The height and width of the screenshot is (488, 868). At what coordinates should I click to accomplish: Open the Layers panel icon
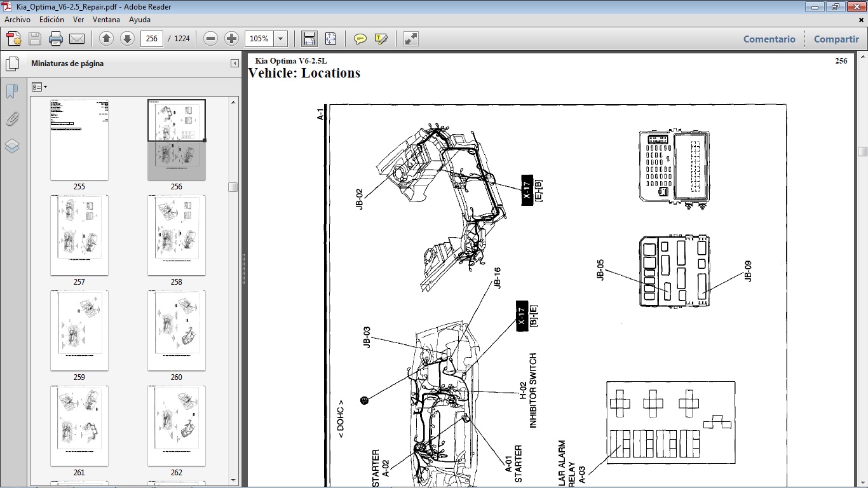11,146
